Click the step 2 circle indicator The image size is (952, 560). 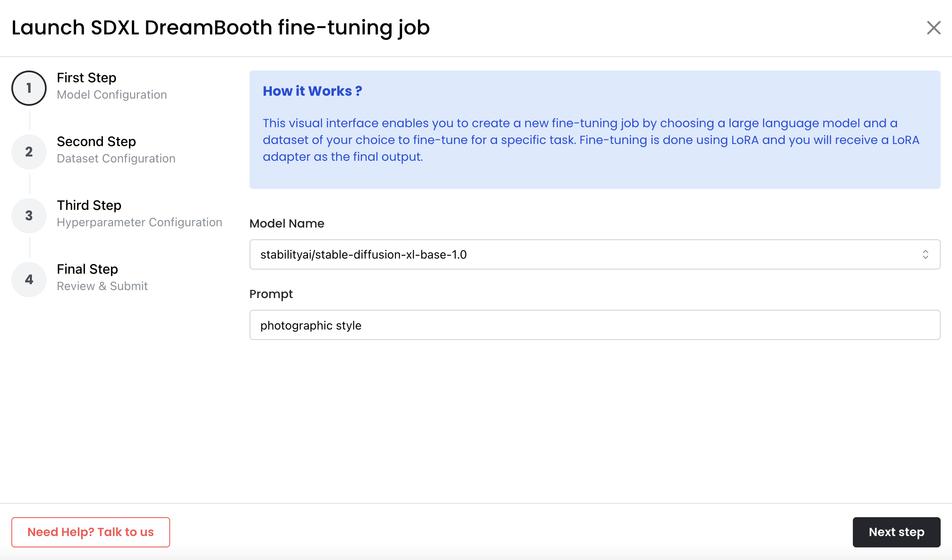point(29,152)
